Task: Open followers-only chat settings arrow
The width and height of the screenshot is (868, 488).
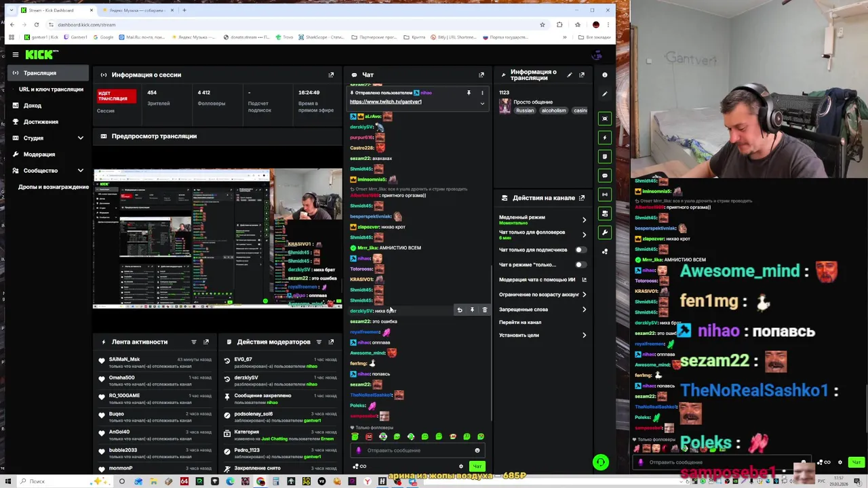Action: click(x=584, y=235)
